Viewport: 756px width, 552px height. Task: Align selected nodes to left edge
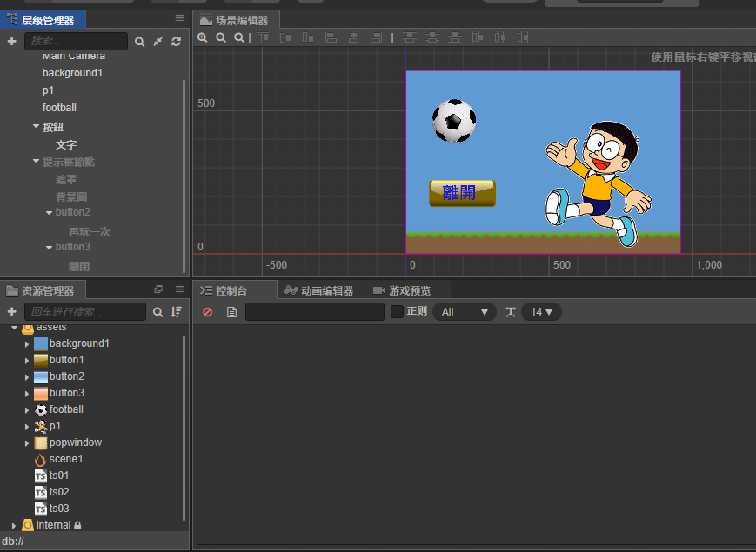[331, 37]
